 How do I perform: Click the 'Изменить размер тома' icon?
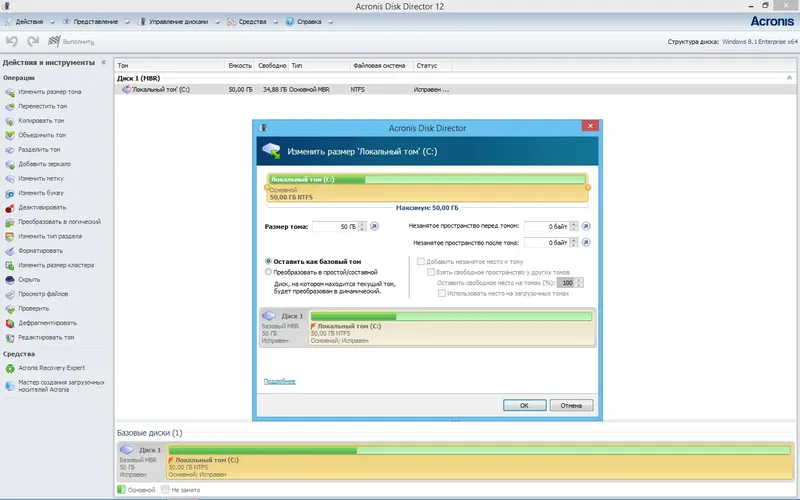point(10,92)
